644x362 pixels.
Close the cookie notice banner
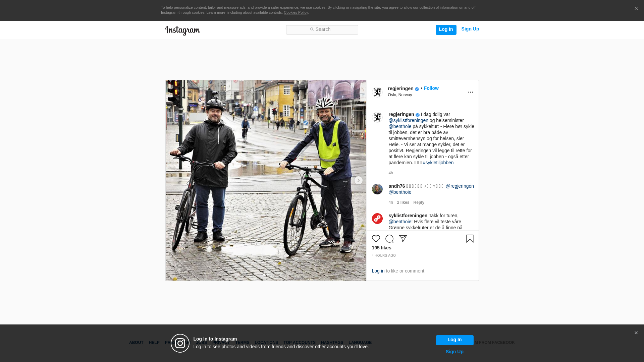coord(636,8)
